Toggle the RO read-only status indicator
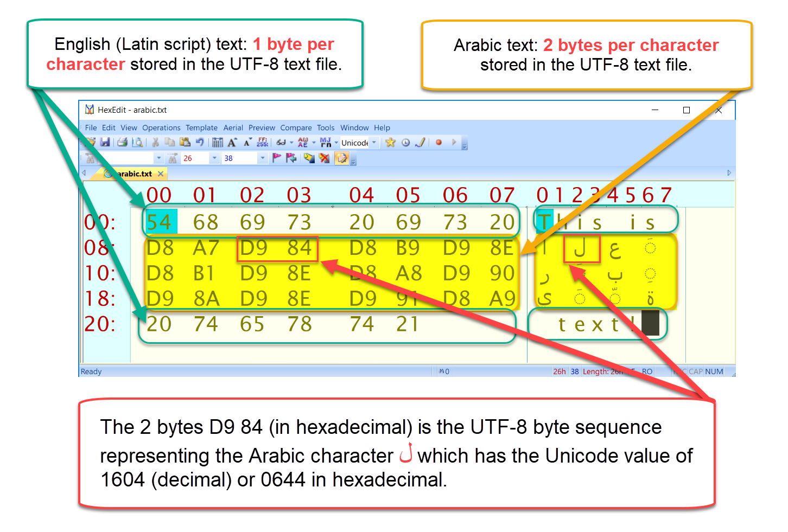Image resolution: width=788 pixels, height=532 pixels. pyautogui.click(x=647, y=371)
